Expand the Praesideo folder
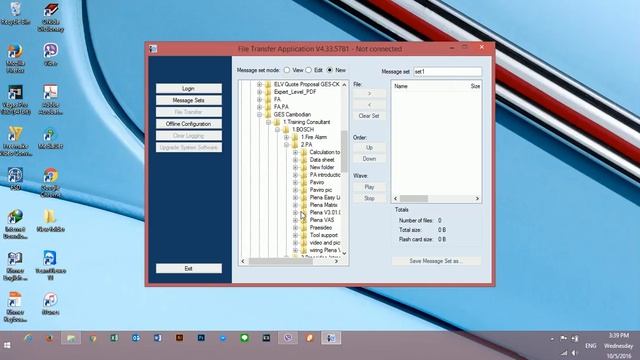640x360 pixels. (x=295, y=228)
